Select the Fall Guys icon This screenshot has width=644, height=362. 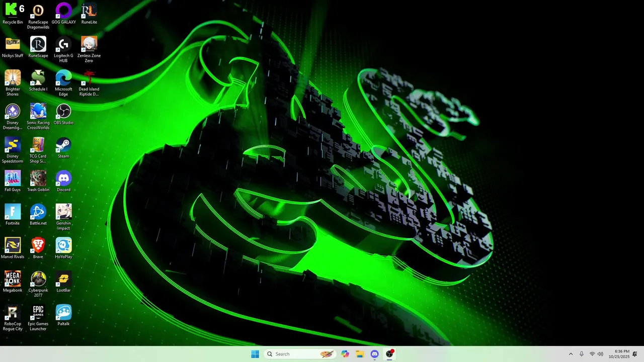[x=13, y=182]
